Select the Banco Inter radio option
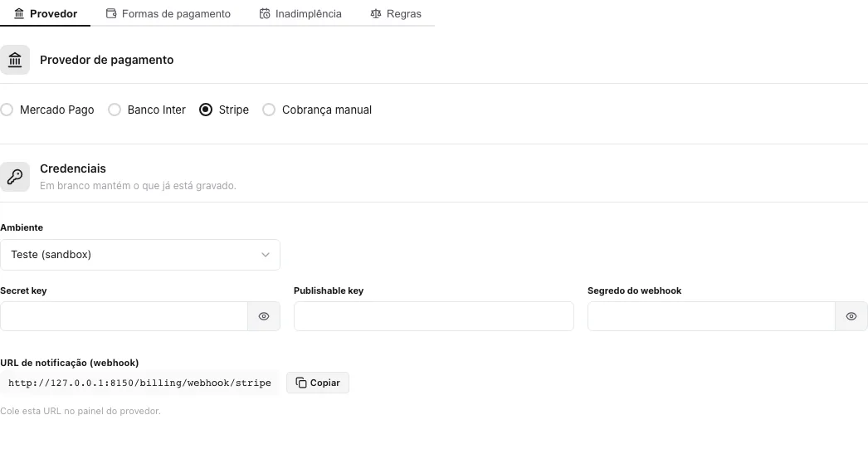 coord(115,110)
